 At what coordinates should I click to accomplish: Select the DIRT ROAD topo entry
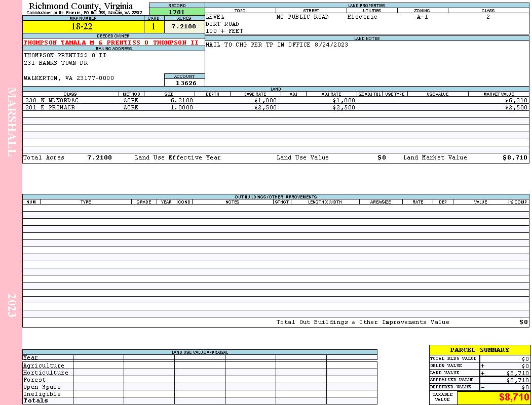pyautogui.click(x=222, y=24)
